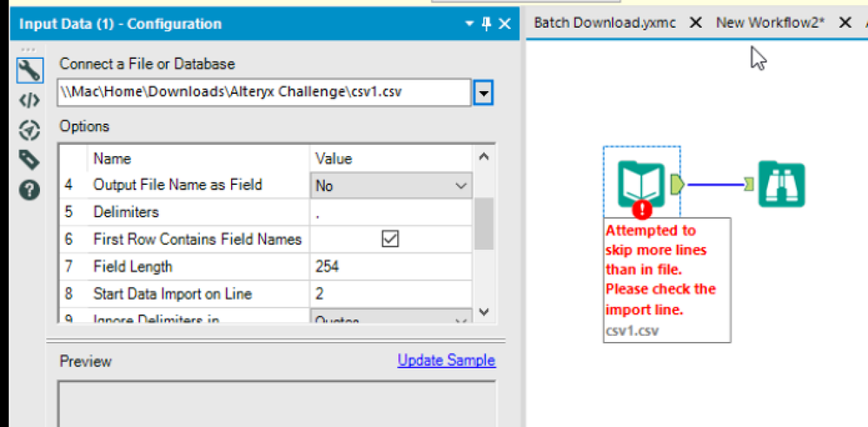This screenshot has height=427, width=868.
Task: Open the Navigation target icon in sidebar
Action: [29, 130]
